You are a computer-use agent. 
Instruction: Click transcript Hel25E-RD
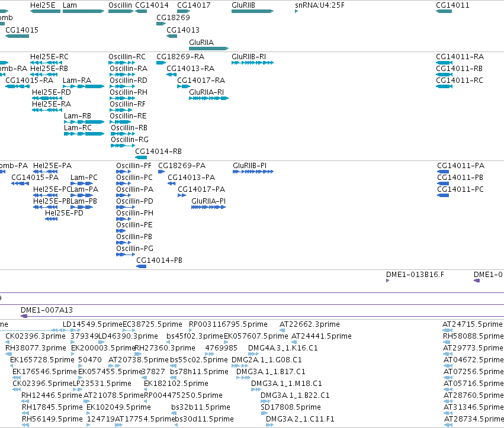52,92
